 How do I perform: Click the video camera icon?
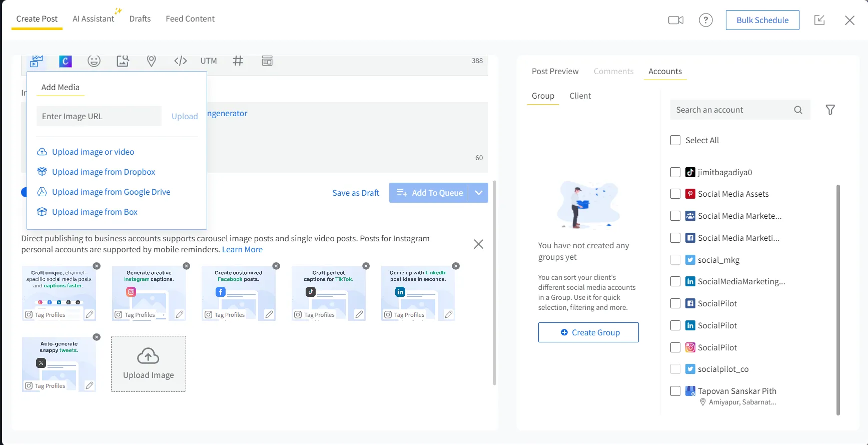(675, 20)
